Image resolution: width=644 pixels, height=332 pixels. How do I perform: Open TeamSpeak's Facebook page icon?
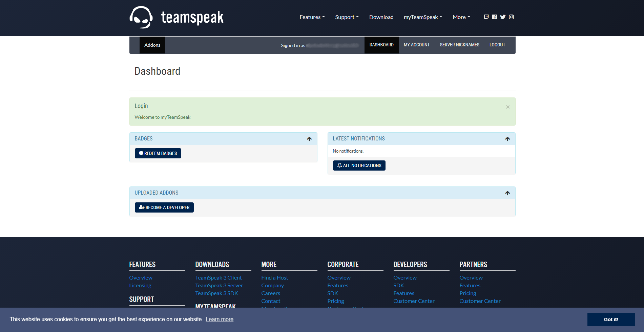494,17
